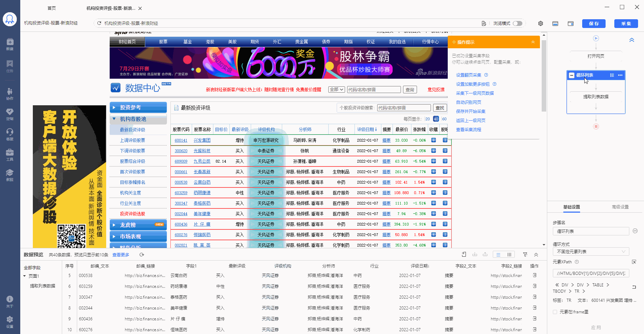Open the 关于 (about) info icon
644x334 pixels.
tap(10, 301)
